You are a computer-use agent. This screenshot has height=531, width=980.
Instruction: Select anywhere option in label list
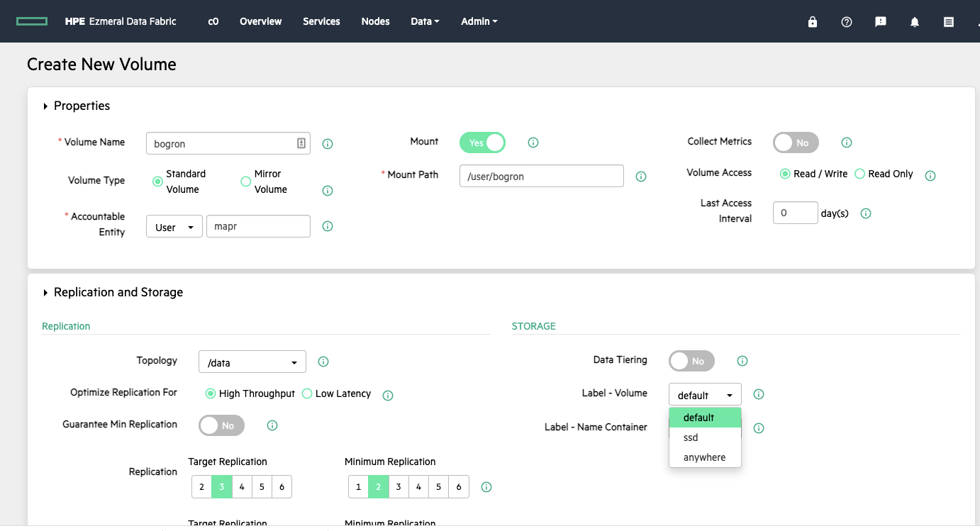705,457
